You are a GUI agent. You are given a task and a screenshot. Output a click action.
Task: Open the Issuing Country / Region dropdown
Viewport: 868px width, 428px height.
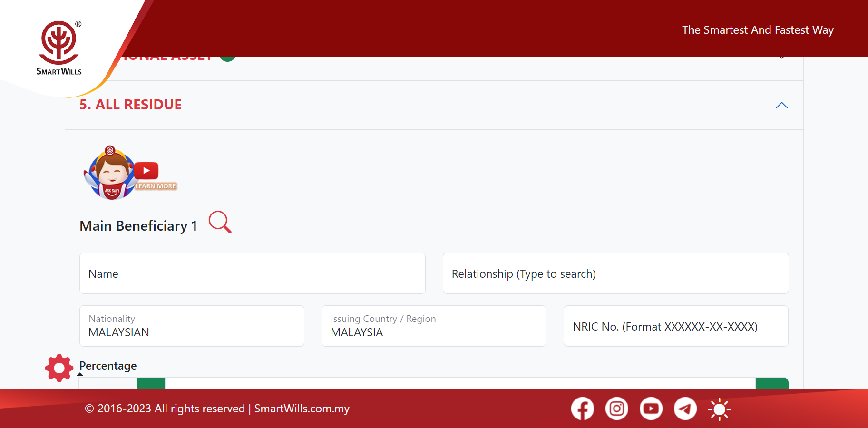(434, 326)
